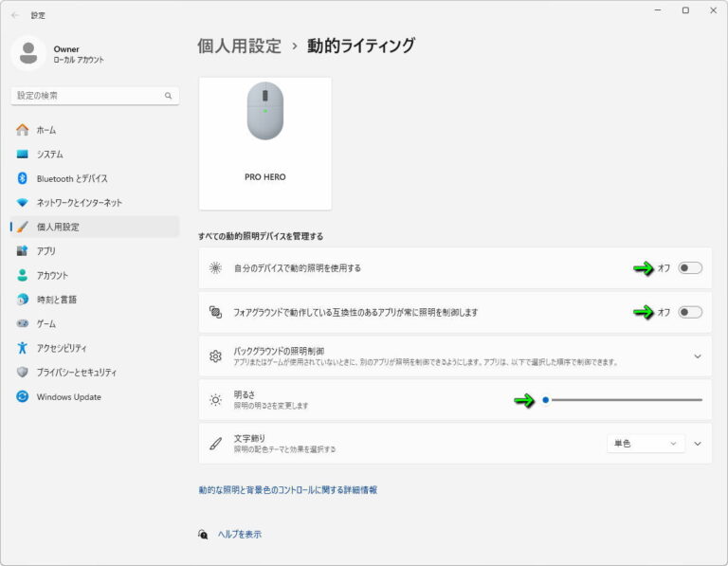Viewport: 728px width, 566px height.
Task: Click the プライバシーとセキュリティ shield icon
Action: coord(23,373)
